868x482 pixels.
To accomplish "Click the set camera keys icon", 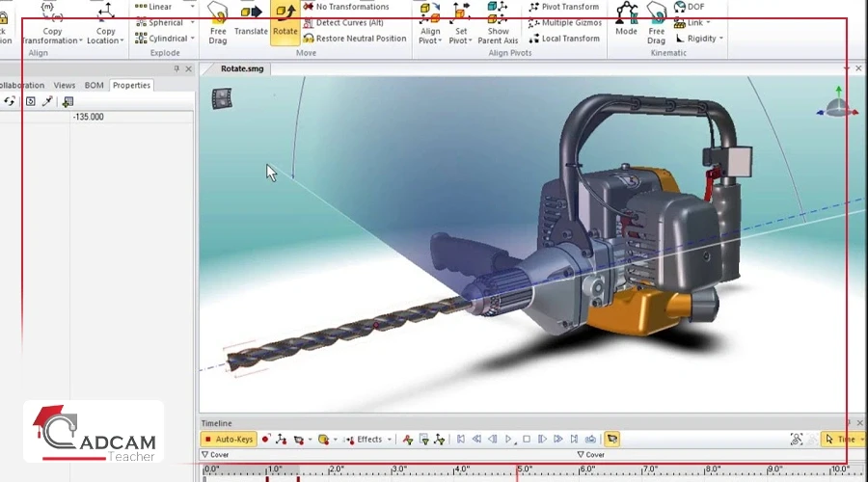I will (x=299, y=440).
